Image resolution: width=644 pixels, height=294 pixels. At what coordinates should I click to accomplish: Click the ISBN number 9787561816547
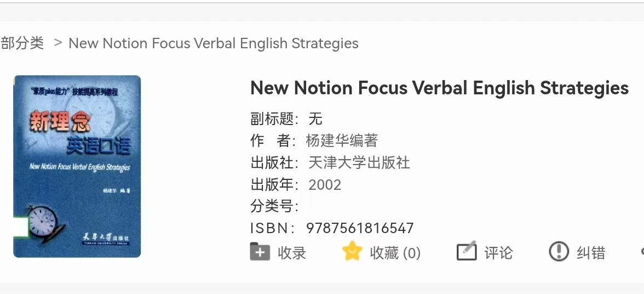360,228
